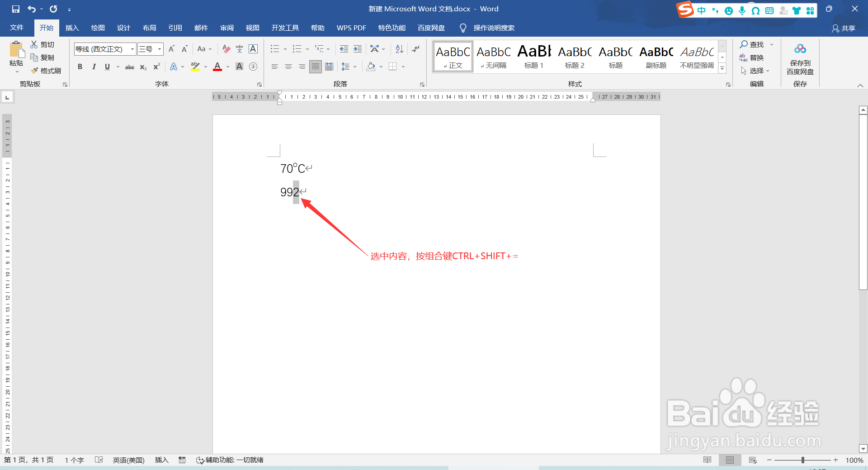This screenshot has width=868, height=470.
Task: Save document to 百度网盘
Action: point(800,59)
